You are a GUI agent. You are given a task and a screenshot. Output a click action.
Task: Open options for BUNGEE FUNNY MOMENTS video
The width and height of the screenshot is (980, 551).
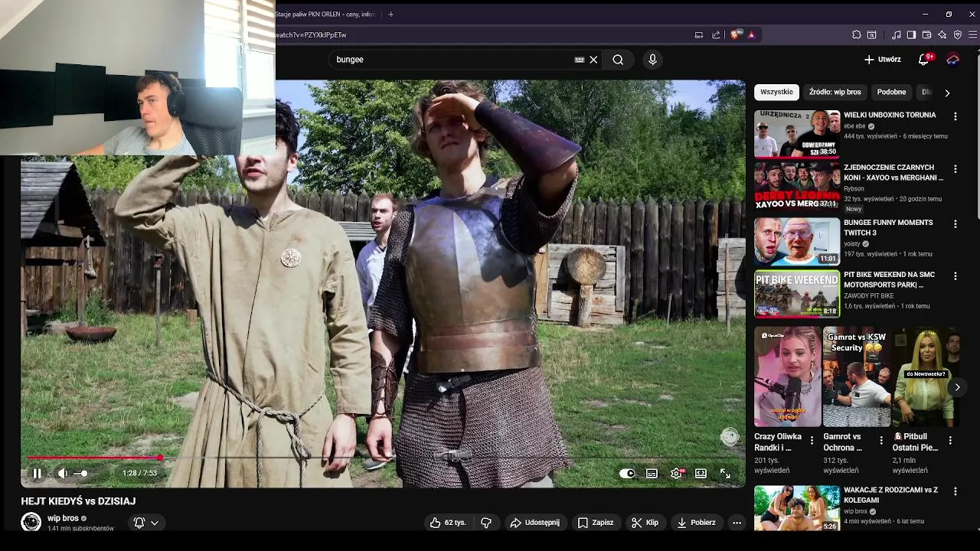(x=955, y=224)
